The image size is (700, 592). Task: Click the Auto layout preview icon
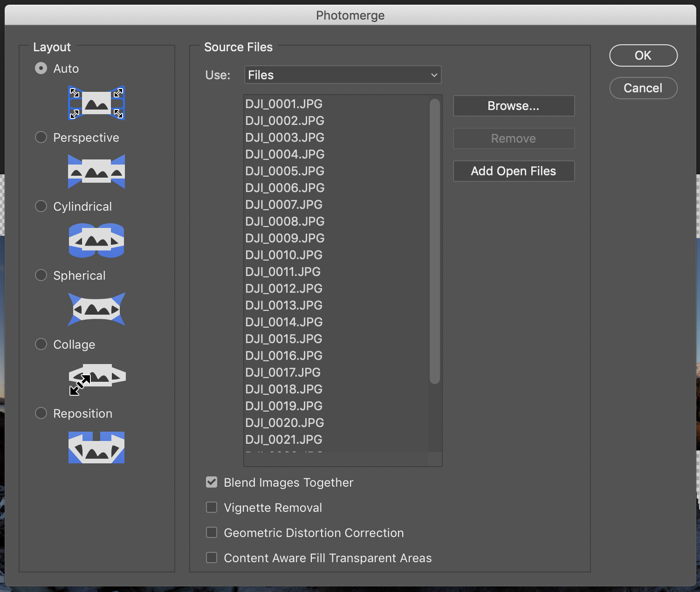(96, 103)
